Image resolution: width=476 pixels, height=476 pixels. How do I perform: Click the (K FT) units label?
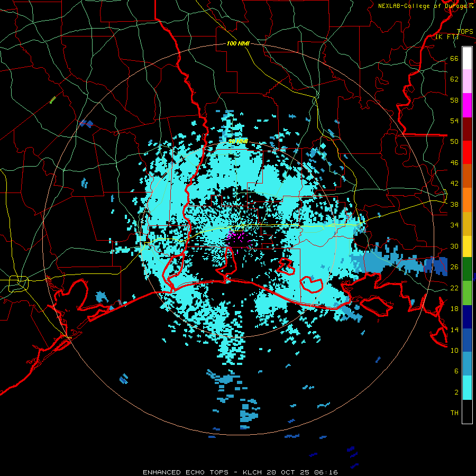click(x=447, y=37)
